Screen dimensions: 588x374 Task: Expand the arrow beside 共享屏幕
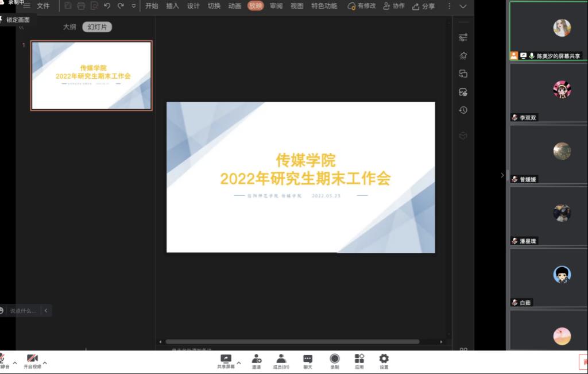click(x=239, y=363)
